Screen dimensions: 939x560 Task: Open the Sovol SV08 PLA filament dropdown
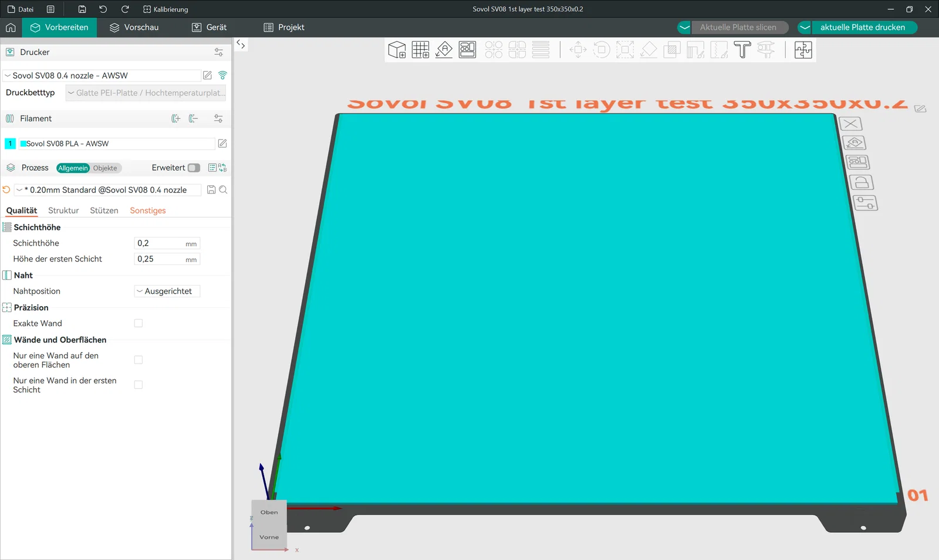tap(117, 144)
